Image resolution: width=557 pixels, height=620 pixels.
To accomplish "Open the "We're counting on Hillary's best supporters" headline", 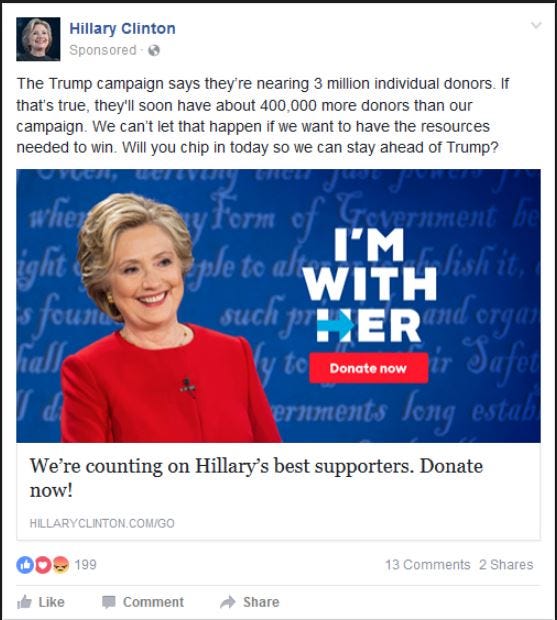I will [x=256, y=478].
